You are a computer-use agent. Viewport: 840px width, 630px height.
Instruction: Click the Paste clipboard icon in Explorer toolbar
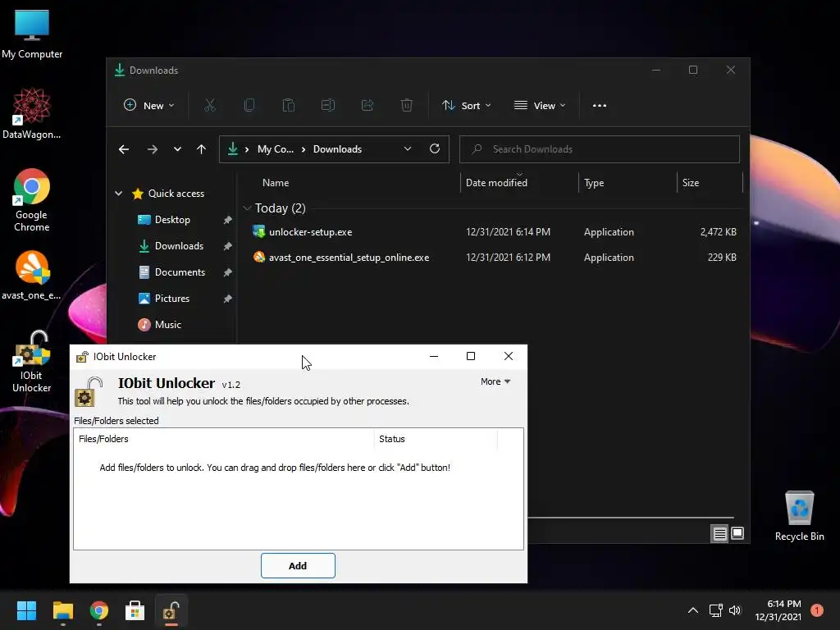[289, 106]
